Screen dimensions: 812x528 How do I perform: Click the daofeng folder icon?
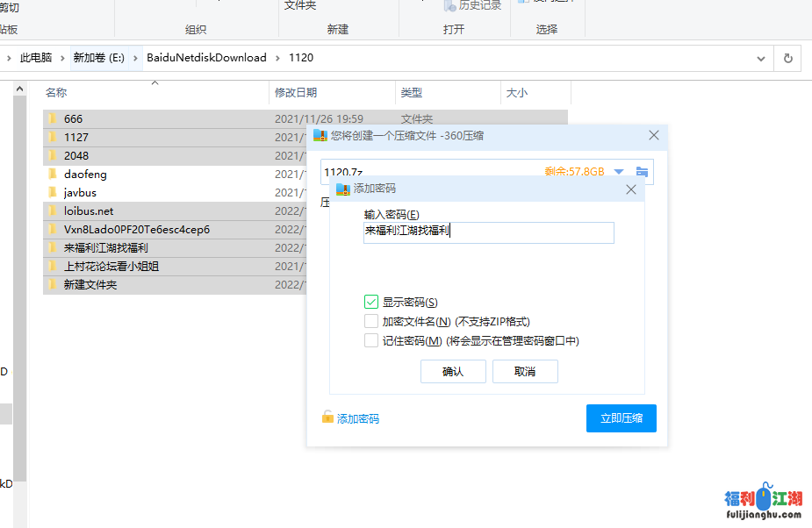point(53,174)
